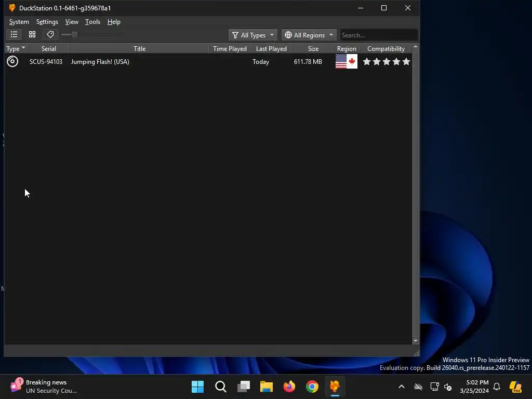The height and width of the screenshot is (399, 532).
Task: Click the cover size slider handle
Action: coord(74,35)
